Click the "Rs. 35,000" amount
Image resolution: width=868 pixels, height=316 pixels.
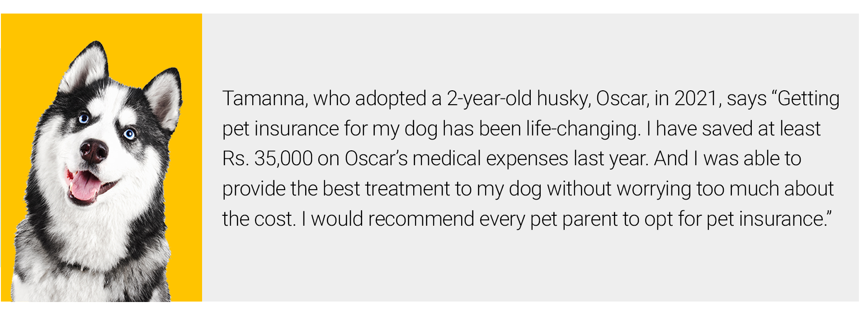click(267, 159)
